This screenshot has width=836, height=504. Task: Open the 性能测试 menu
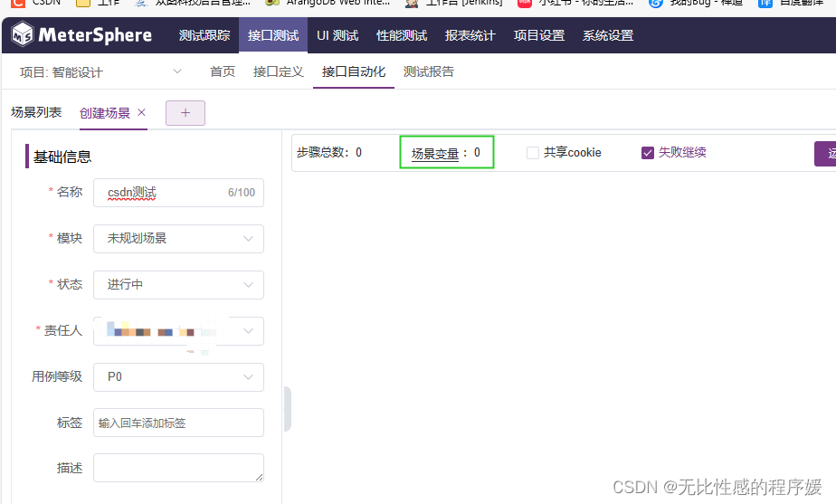[402, 35]
